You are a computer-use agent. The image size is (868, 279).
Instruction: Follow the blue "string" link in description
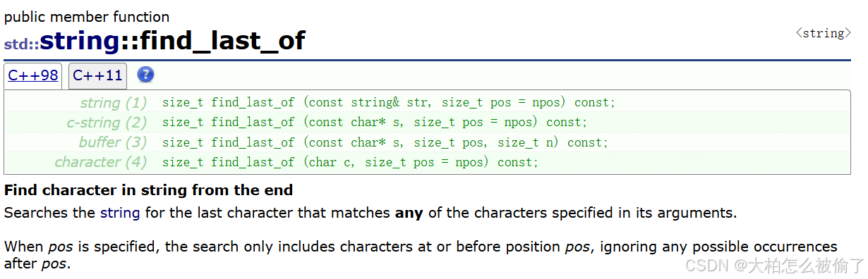[x=120, y=212]
